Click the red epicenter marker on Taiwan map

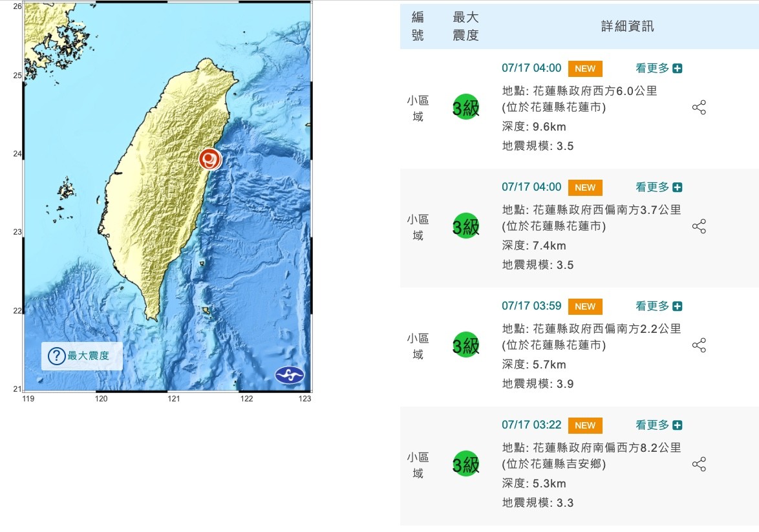click(210, 159)
